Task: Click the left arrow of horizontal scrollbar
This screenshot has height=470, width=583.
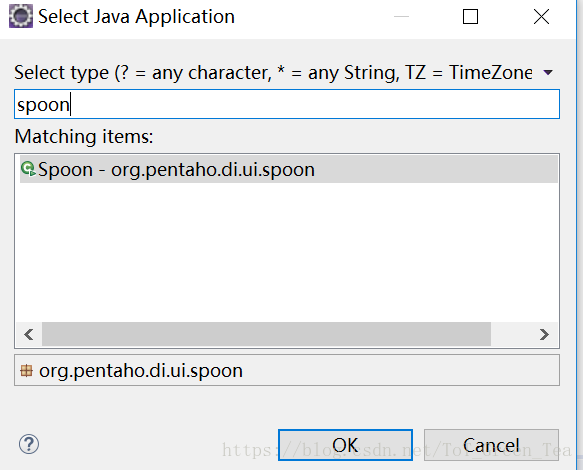Action: tap(29, 334)
